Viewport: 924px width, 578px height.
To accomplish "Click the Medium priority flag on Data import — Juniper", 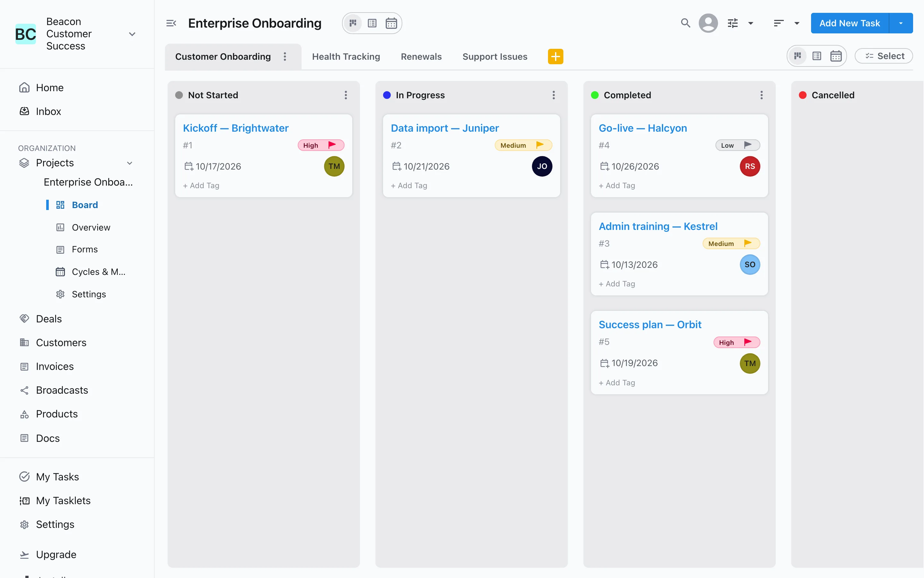I will (x=540, y=145).
